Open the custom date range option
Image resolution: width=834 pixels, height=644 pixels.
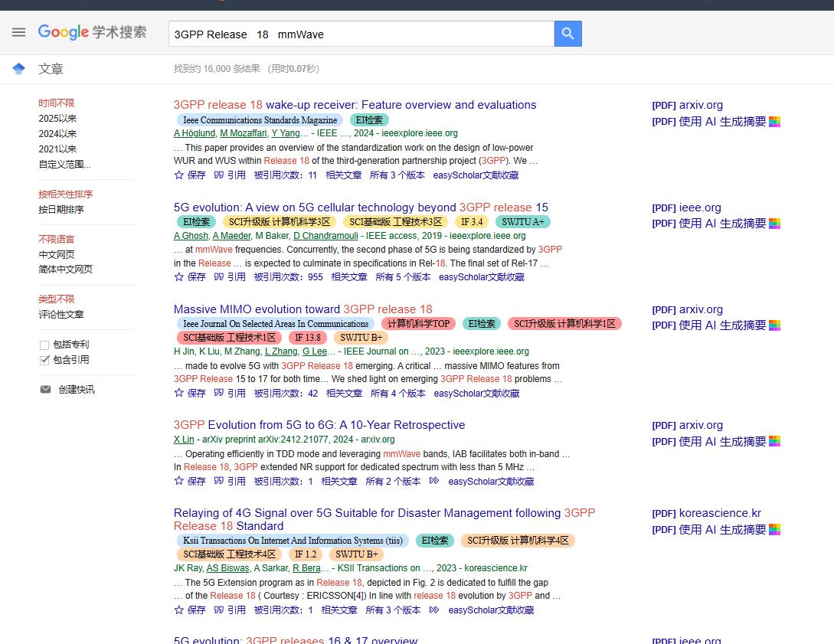tap(64, 164)
